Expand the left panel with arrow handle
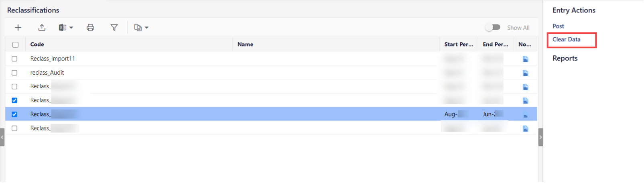Screen dimensions: 644x183 pyautogui.click(x=2, y=137)
